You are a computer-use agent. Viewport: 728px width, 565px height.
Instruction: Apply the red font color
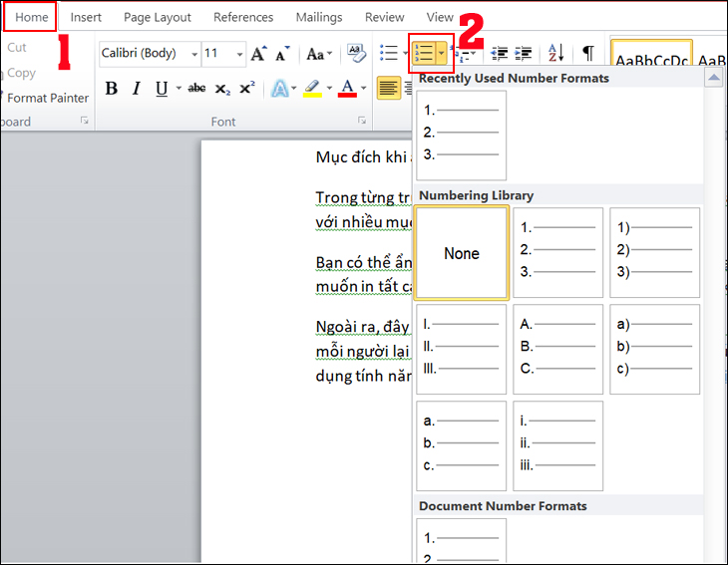(347, 88)
